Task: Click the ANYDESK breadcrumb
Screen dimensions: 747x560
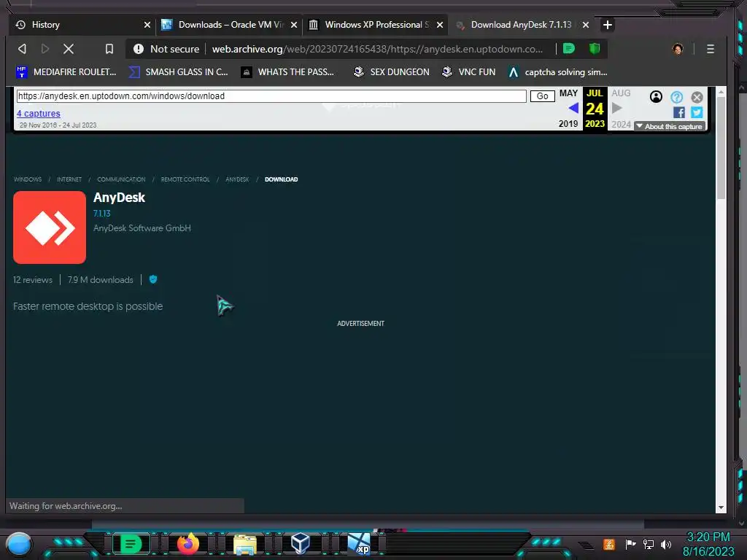Action: coord(237,179)
